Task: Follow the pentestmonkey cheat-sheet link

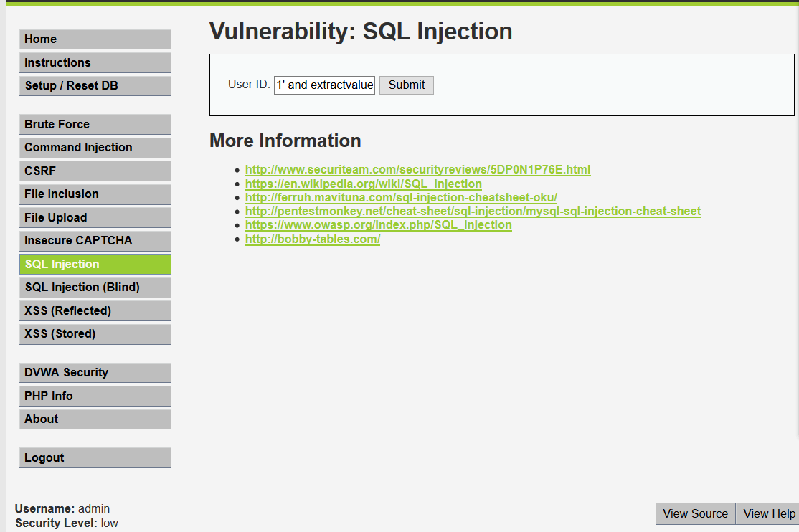Action: point(473,211)
